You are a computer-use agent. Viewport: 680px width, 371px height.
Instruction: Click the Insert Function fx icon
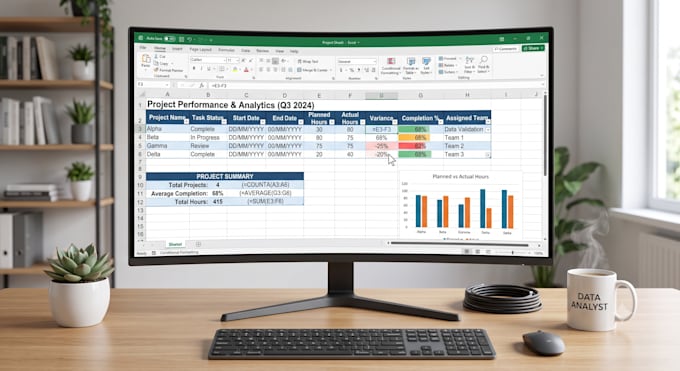[x=201, y=85]
